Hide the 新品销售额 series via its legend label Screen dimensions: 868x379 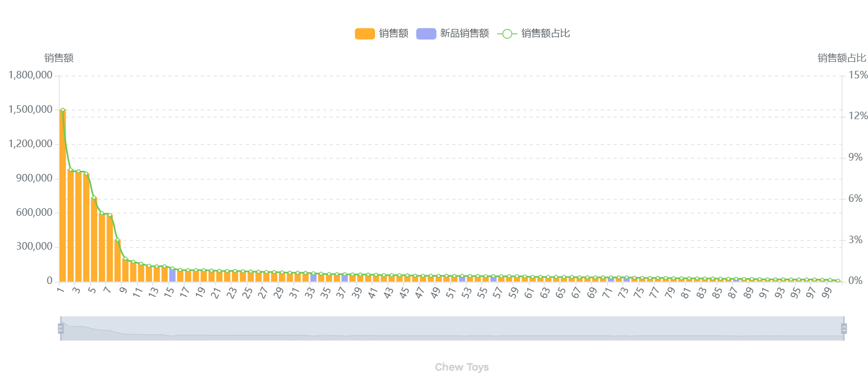coord(464,34)
